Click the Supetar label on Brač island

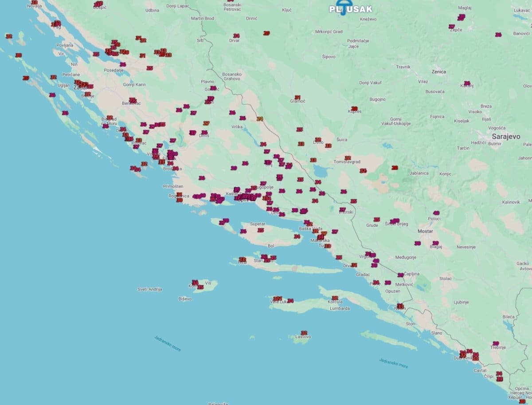click(258, 224)
